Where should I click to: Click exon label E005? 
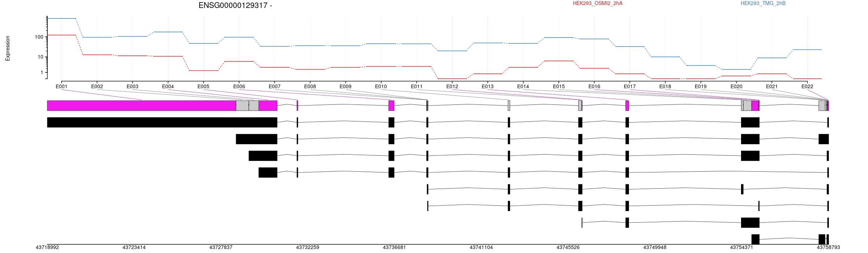click(x=203, y=87)
